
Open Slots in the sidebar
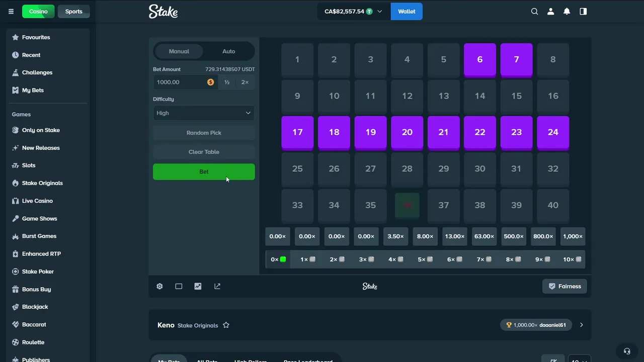(48, 165)
